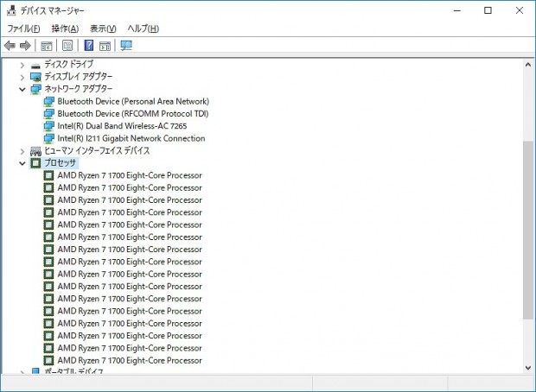Open the blue Help toolbar icon
The image size is (536, 392).
pos(88,45)
